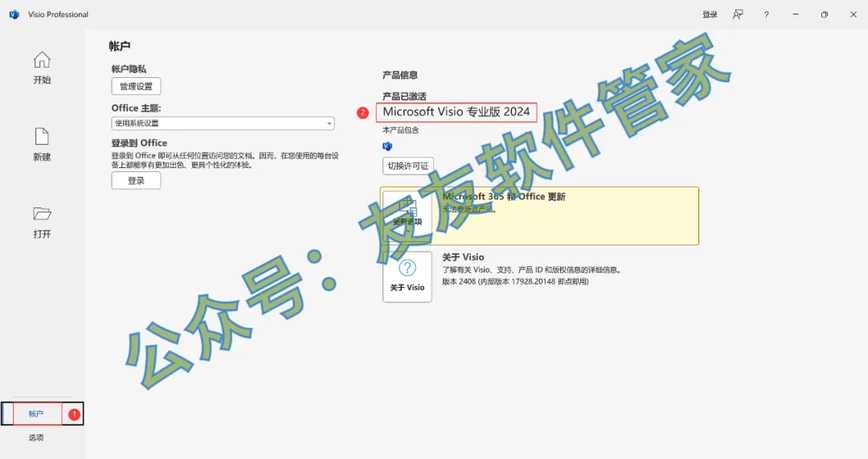Click the Visio product icon under 本产品包含
The width and height of the screenshot is (868, 459).
point(387,146)
